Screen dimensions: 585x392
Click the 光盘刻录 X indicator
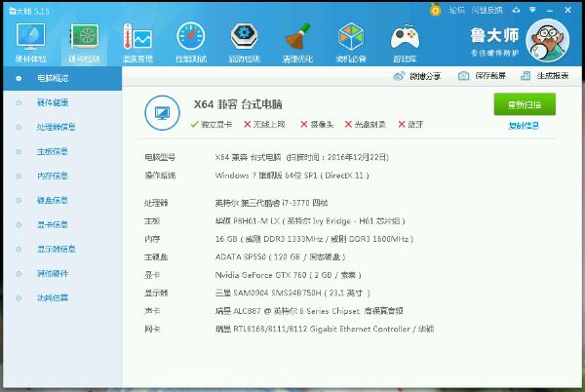(365, 125)
